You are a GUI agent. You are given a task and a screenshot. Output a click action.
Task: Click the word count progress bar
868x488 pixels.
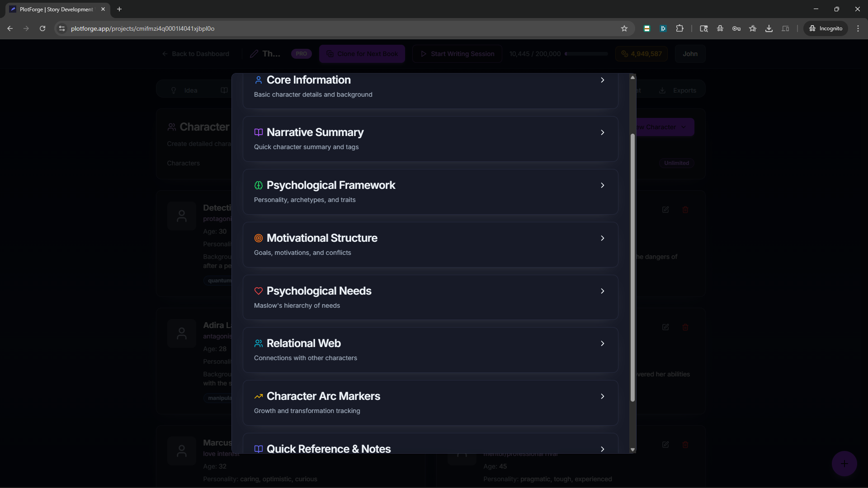pos(586,54)
